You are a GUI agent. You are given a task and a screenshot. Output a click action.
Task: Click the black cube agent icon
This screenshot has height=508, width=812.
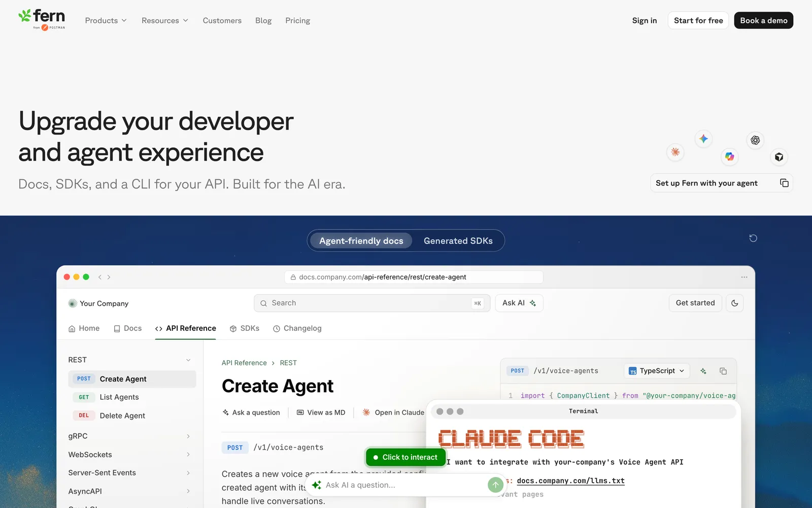[779, 157]
